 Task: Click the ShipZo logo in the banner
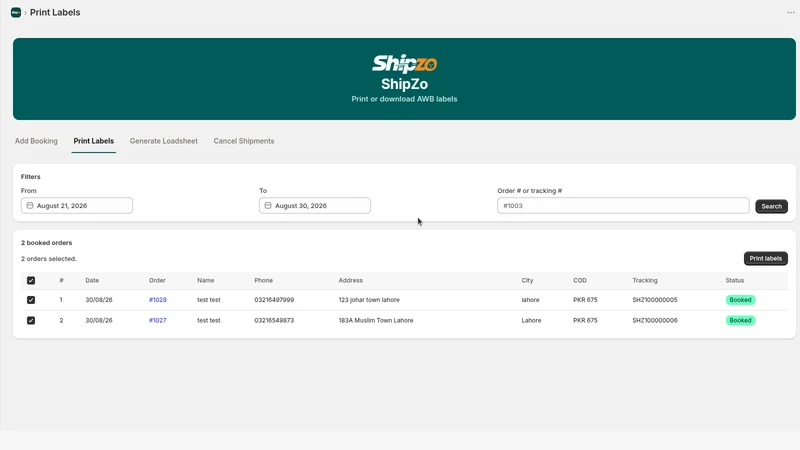tap(404, 64)
